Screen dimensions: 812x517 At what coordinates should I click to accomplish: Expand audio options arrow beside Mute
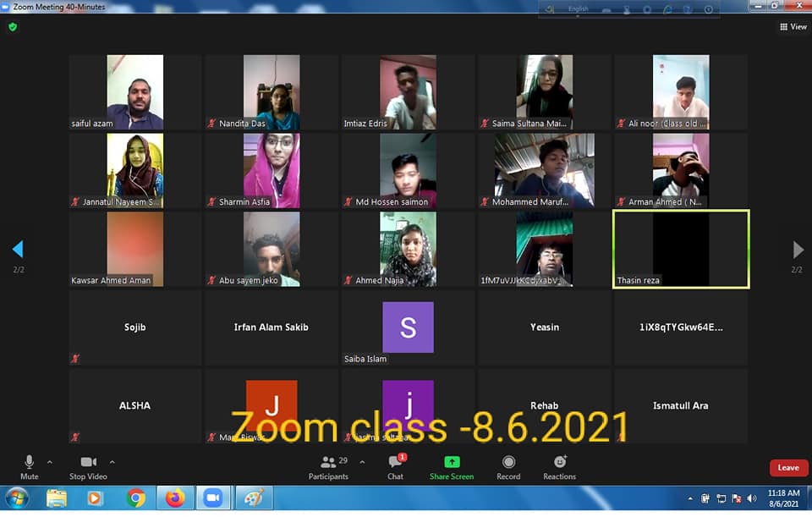coord(49,462)
